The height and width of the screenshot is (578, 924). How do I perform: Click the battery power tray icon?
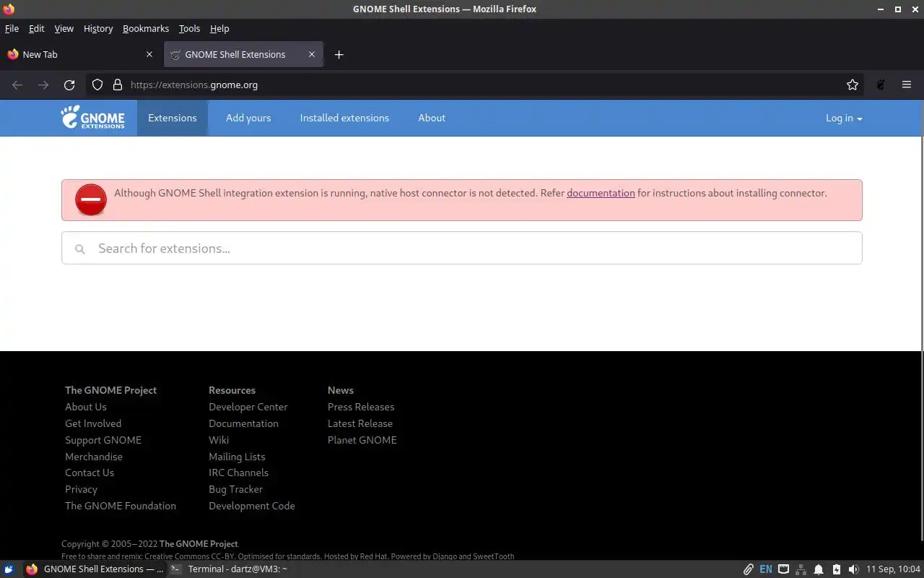click(x=837, y=569)
